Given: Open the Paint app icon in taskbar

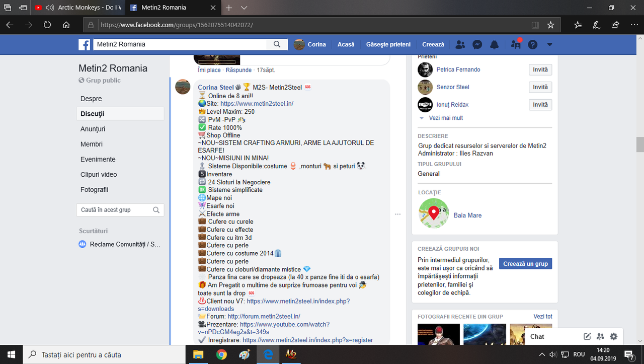Looking at the screenshot, I should click(x=245, y=354).
